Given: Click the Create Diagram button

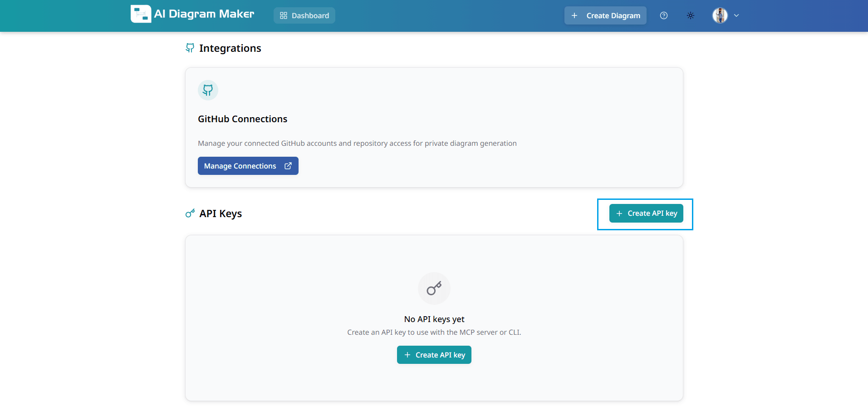Looking at the screenshot, I should [605, 15].
